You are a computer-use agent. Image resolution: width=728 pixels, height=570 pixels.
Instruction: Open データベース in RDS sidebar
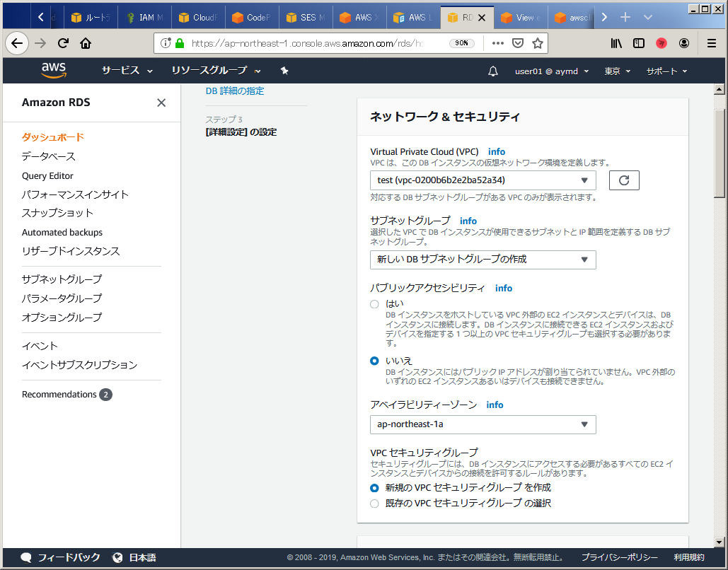tap(48, 156)
